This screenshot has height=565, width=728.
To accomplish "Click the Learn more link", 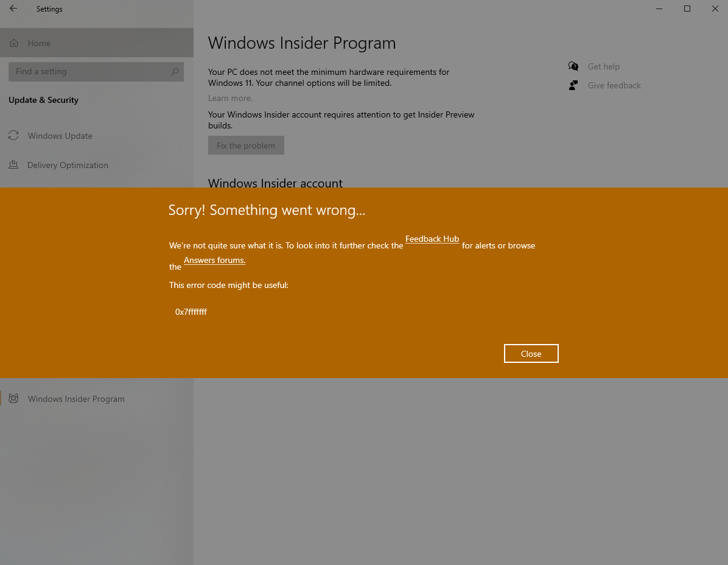I will click(x=230, y=98).
